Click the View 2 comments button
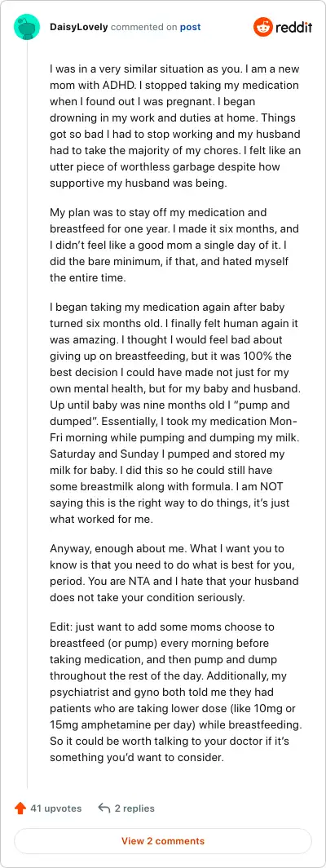The width and height of the screenshot is (326, 868). (x=163, y=841)
